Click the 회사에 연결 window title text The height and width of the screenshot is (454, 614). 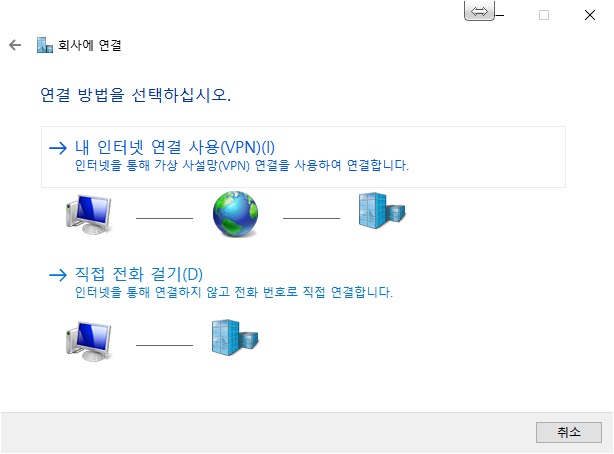click(x=90, y=45)
